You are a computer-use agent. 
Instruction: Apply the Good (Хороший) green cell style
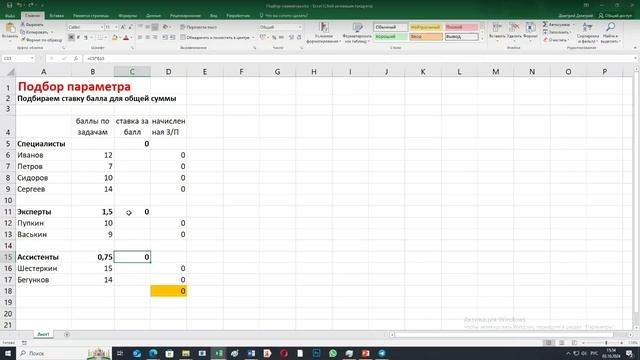391,37
